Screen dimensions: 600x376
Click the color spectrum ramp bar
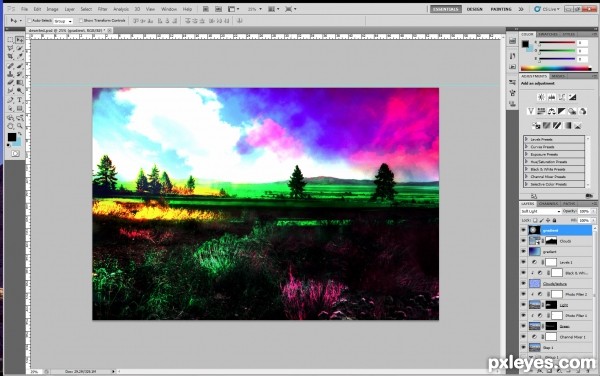tap(556, 68)
